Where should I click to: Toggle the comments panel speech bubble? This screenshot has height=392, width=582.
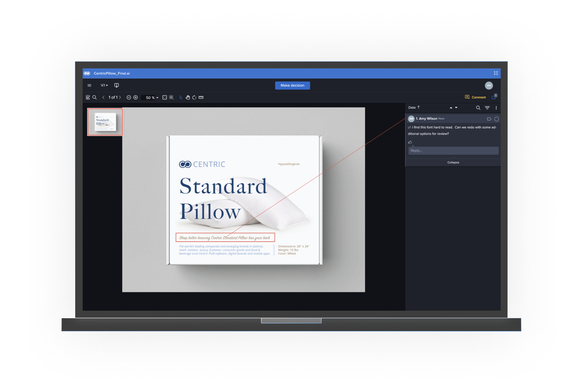coord(494,97)
